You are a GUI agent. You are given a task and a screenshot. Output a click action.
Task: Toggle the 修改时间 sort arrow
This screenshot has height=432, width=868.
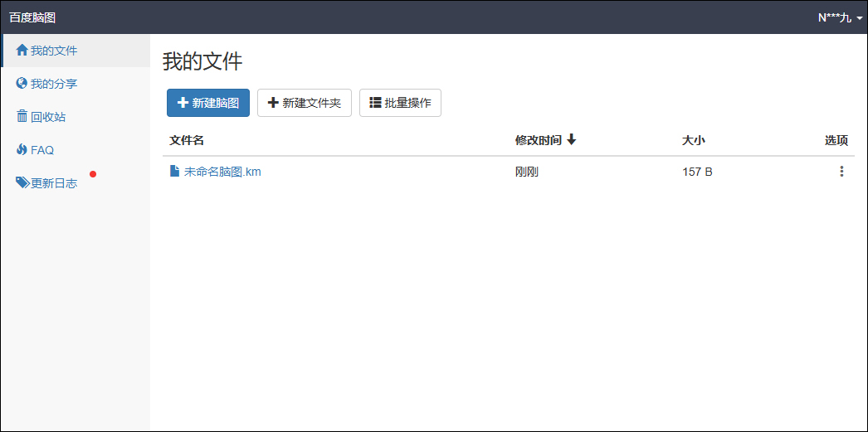point(571,140)
